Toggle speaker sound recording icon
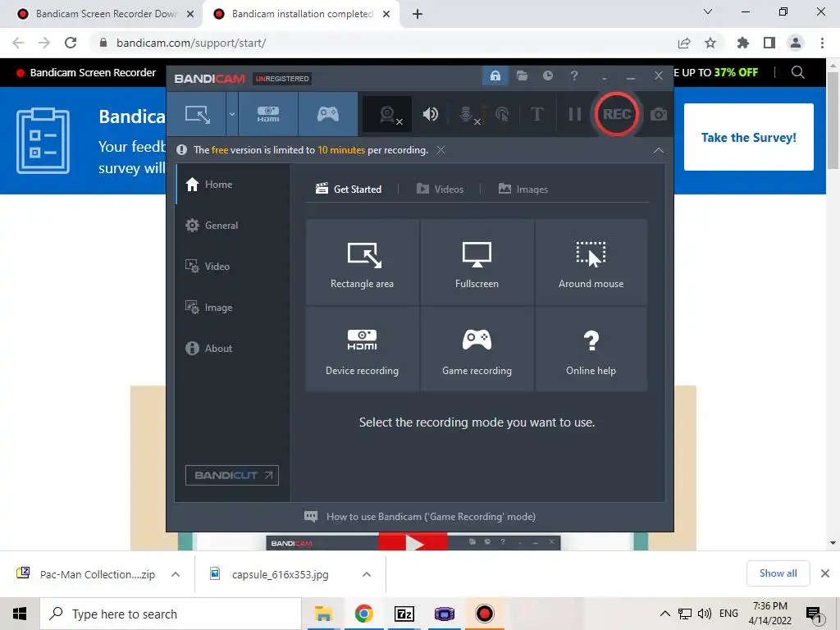Screen dimensions: 840x630 pyautogui.click(x=430, y=114)
